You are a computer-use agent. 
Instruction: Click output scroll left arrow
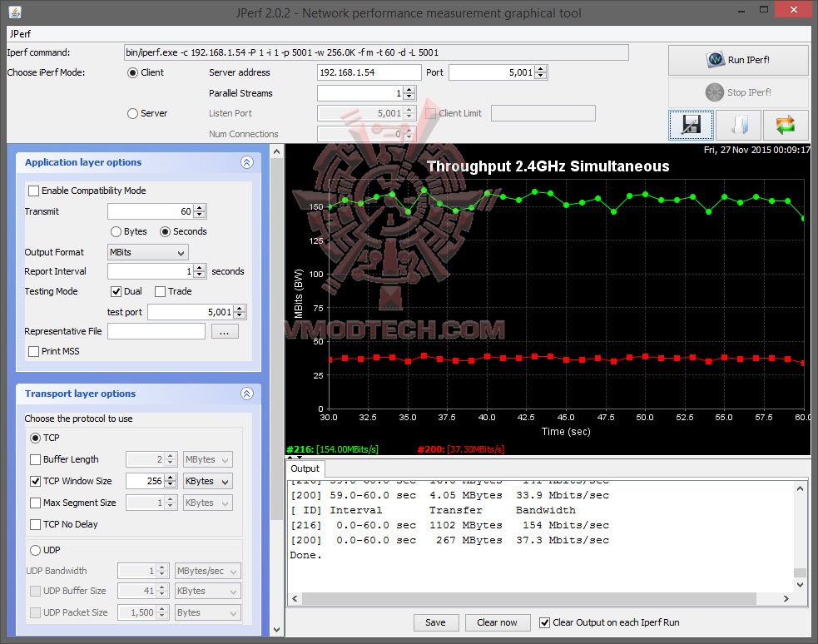click(295, 598)
